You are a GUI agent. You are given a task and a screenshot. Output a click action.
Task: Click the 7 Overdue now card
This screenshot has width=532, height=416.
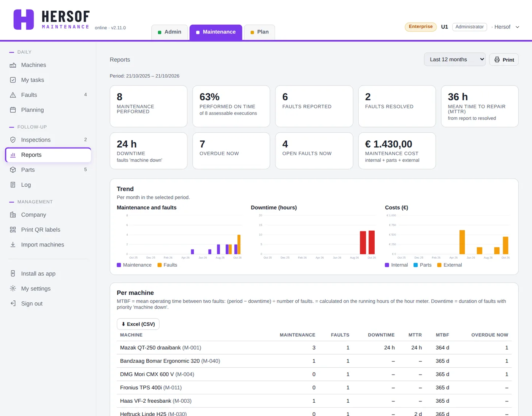point(231,151)
